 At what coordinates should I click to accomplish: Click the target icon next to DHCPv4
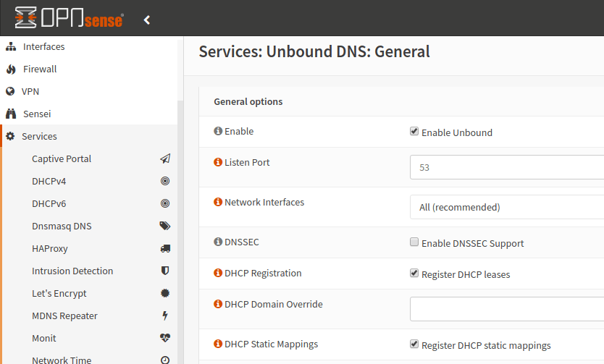pyautogui.click(x=165, y=181)
